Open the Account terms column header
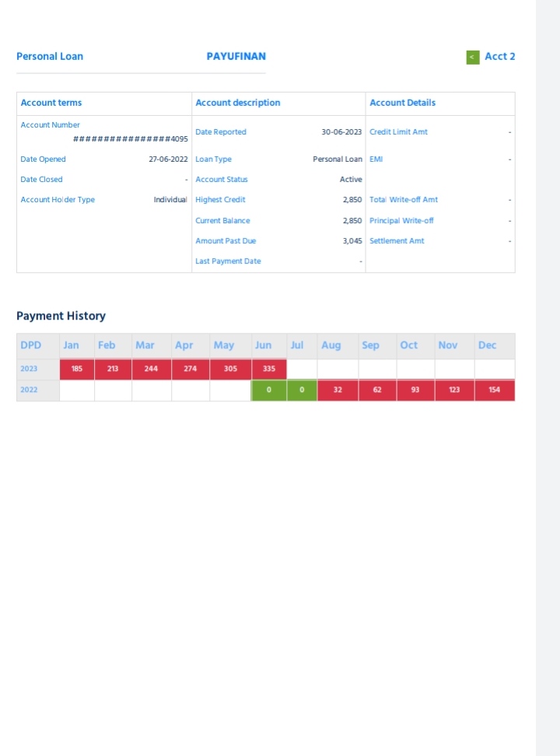Image resolution: width=560 pixels, height=756 pixels. pos(51,103)
